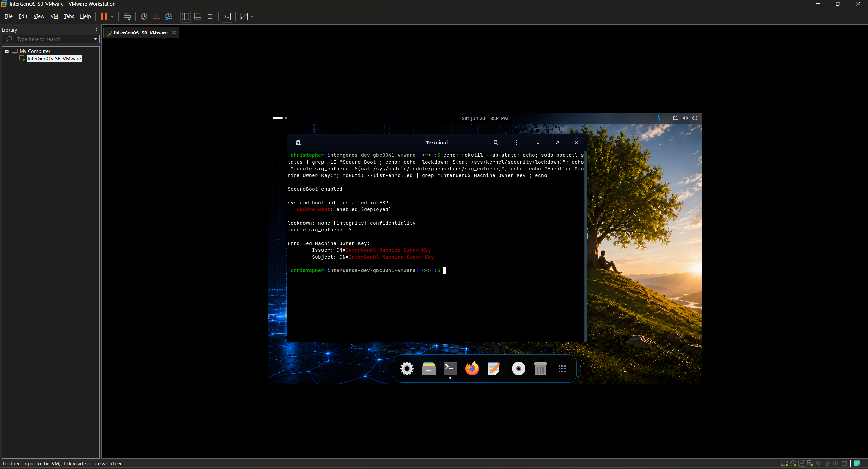Image resolution: width=868 pixels, height=469 pixels.
Task: Click the hard disk status bar icon
Action: pos(784,463)
